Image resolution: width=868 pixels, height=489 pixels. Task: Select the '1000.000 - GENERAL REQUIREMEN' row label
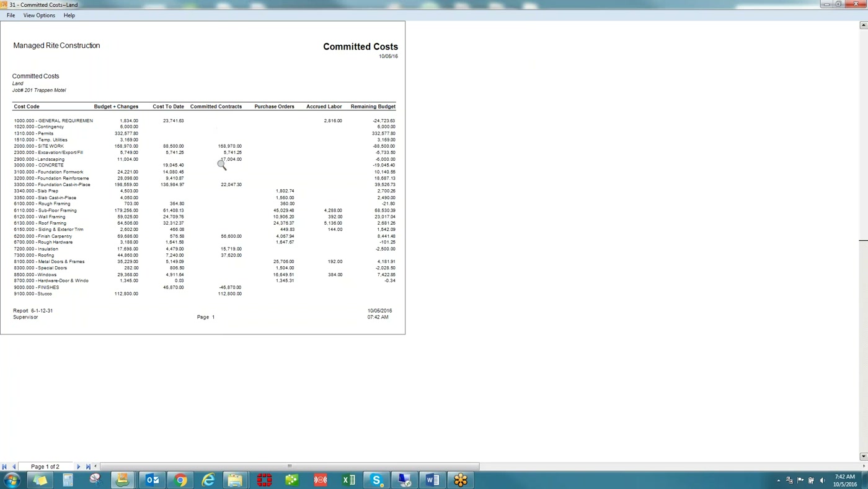pyautogui.click(x=53, y=120)
